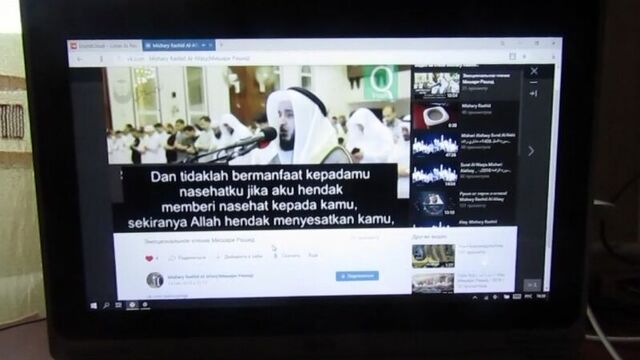Click the video title under player
This screenshot has height=360, width=640.
click(x=200, y=241)
